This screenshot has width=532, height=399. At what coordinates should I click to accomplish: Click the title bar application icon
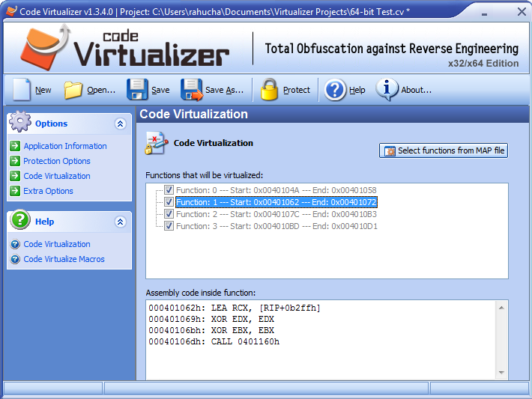pos(11,11)
